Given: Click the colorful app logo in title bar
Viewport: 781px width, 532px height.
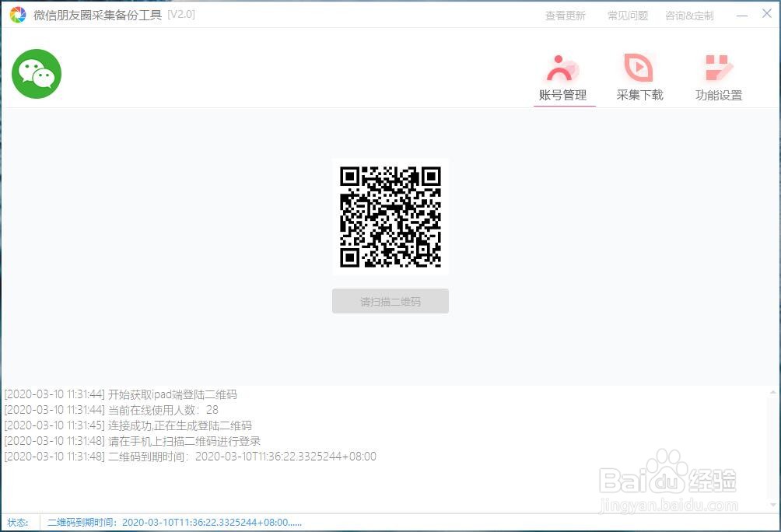Looking at the screenshot, I should point(18,15).
